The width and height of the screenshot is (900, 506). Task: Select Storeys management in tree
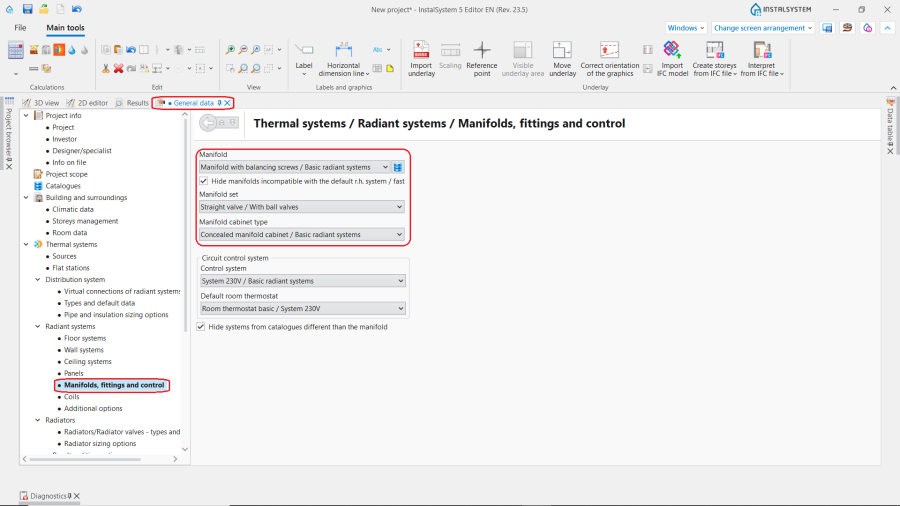click(x=85, y=221)
